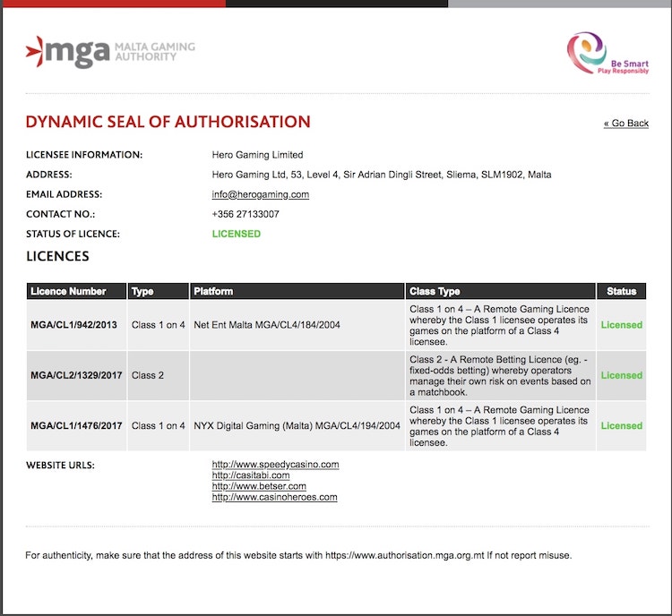Open the betser.com website link
Viewport: 672px width, 616px height.
tap(259, 486)
